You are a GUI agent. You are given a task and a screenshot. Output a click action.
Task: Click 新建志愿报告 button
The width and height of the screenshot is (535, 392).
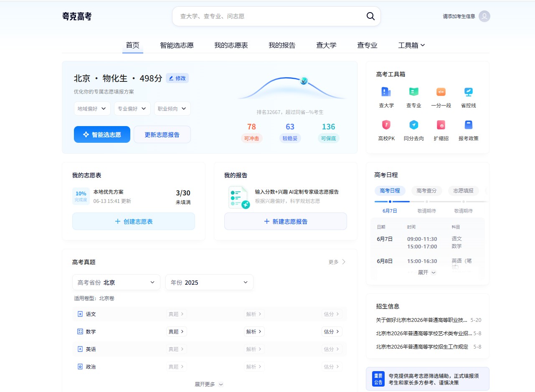[286, 221]
